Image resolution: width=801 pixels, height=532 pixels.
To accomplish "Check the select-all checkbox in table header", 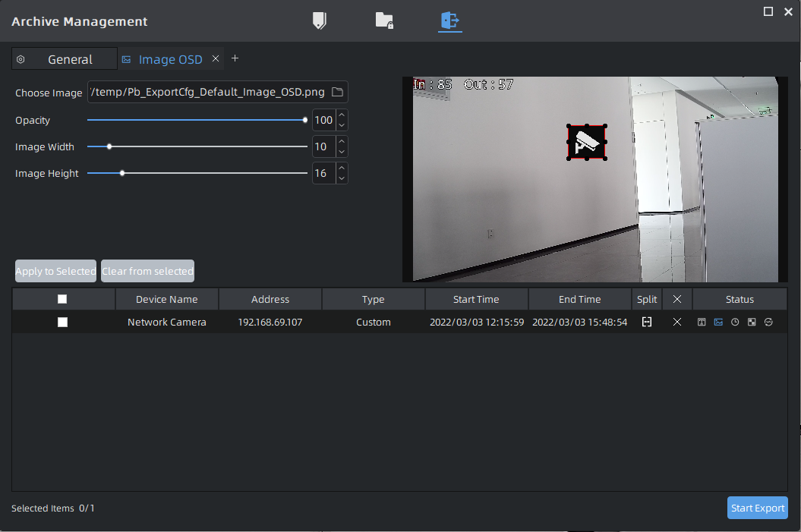I will 62,300.
